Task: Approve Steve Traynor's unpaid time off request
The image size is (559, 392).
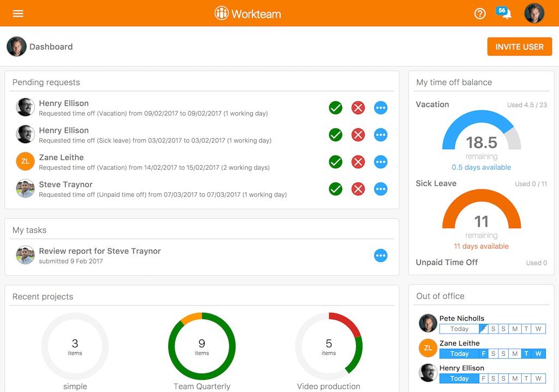Action: point(336,189)
